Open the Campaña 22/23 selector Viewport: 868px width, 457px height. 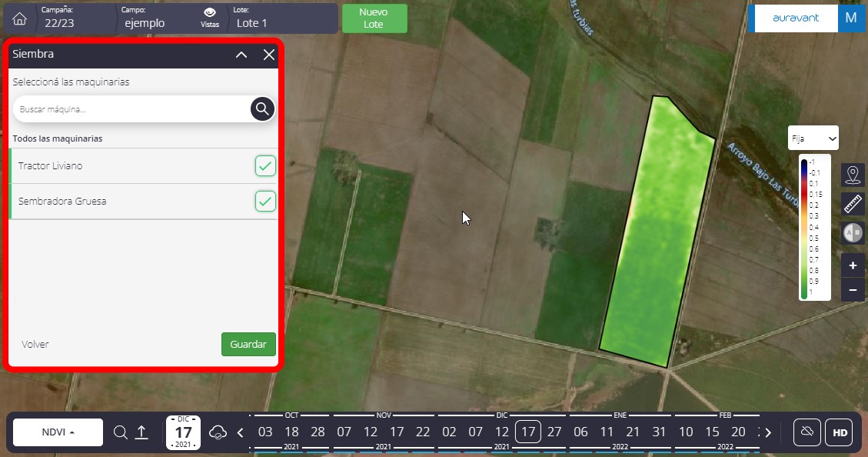pos(73,18)
